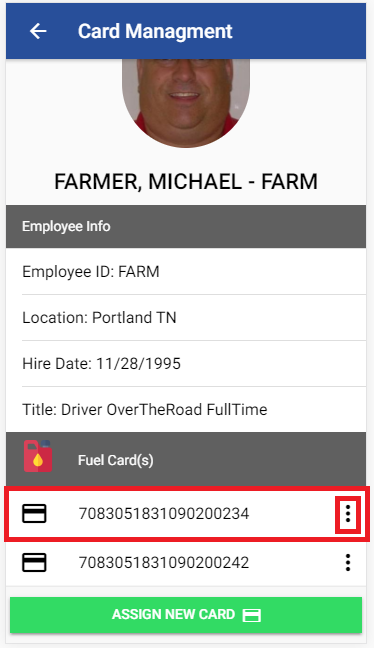Image resolution: width=374 pixels, height=648 pixels.
Task: Select fuel card number 7083051831090200242
Action: [164, 562]
